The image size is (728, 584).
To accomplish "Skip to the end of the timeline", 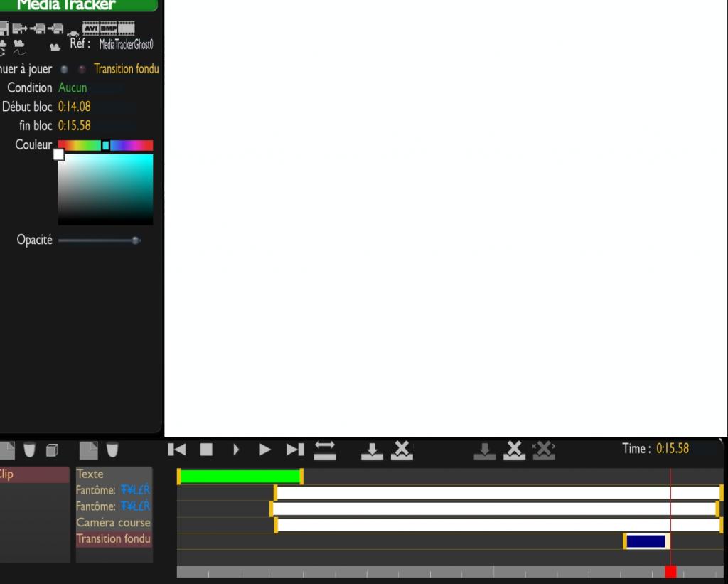I will click(295, 450).
